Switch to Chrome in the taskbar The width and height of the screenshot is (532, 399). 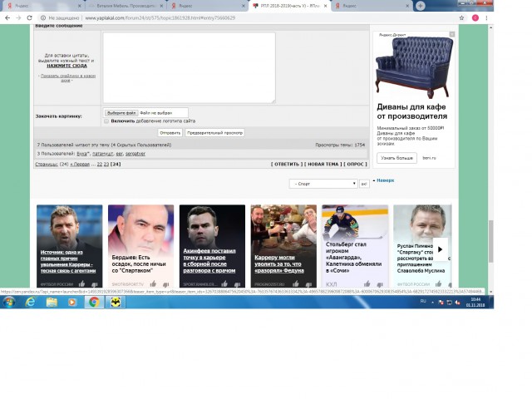(94, 302)
